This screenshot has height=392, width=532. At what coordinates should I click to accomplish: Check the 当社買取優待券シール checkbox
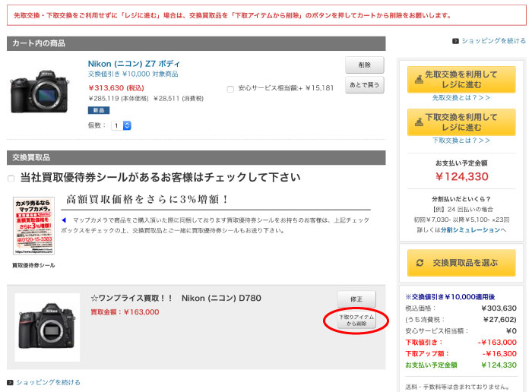(x=11, y=178)
